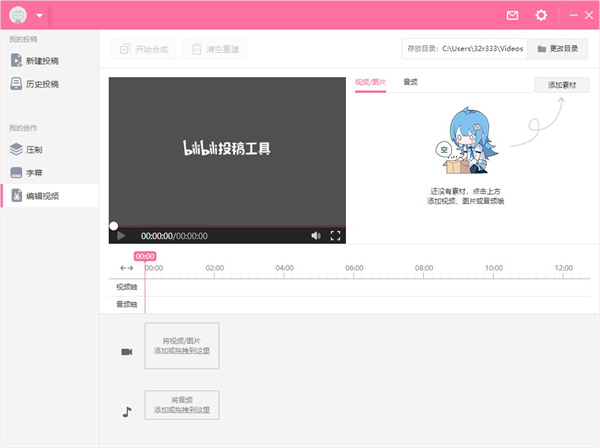Viewport: 600px width, 448px height.
Task: Click the 添加素材 button
Action: [561, 85]
